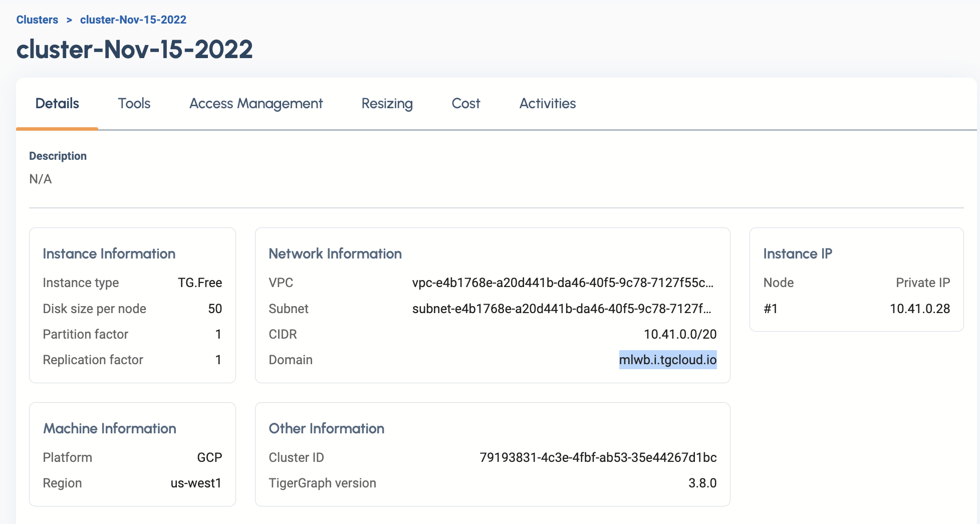
Task: Select the CIDR value 10.41.0.0/20
Action: pyautogui.click(x=680, y=334)
